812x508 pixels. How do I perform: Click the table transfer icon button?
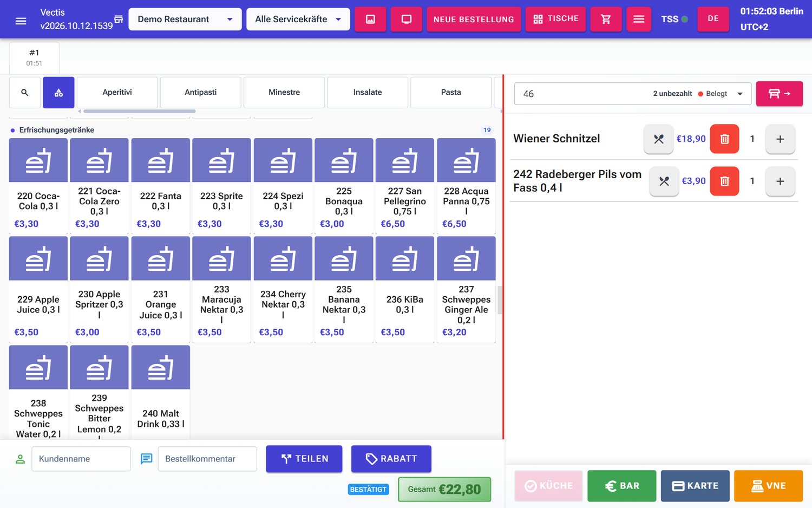[x=780, y=94]
